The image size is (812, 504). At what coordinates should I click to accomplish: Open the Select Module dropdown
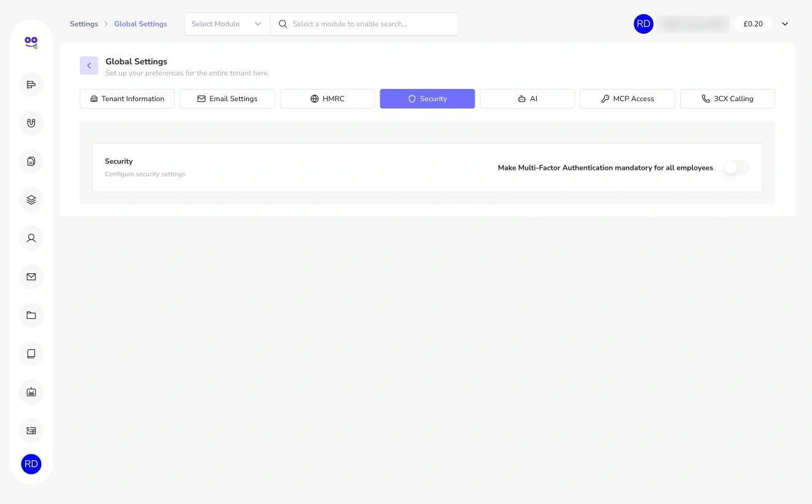(x=227, y=24)
